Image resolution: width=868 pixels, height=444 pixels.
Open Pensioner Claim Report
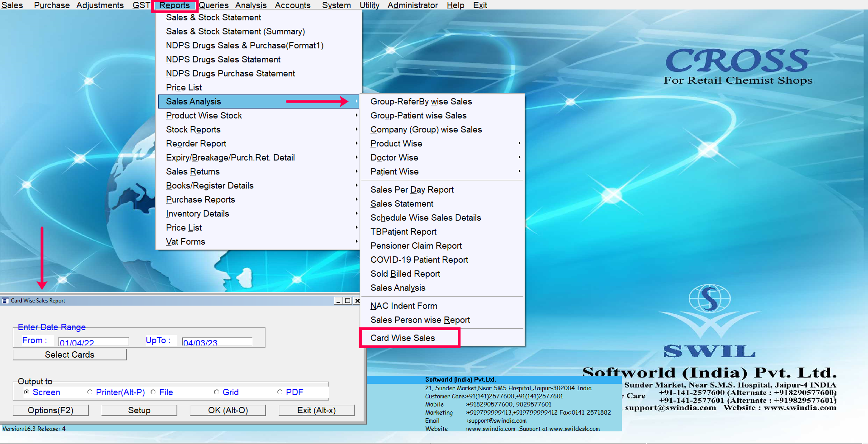pos(442,246)
